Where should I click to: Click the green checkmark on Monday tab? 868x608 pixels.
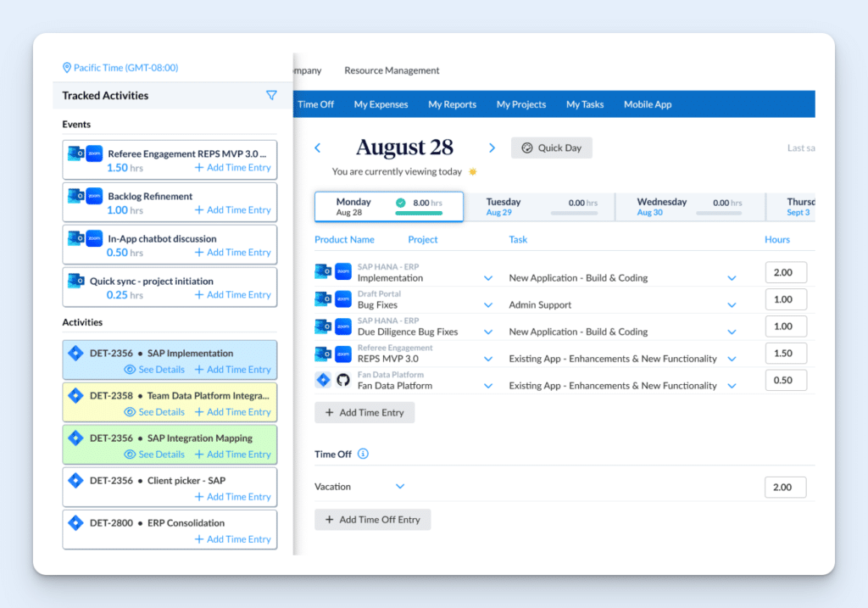click(401, 203)
